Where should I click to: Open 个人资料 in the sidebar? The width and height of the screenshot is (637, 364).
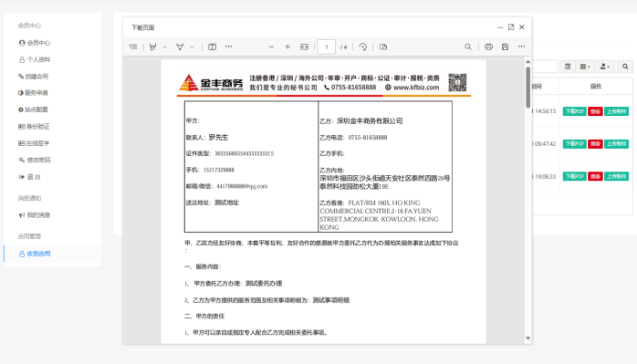click(35, 59)
